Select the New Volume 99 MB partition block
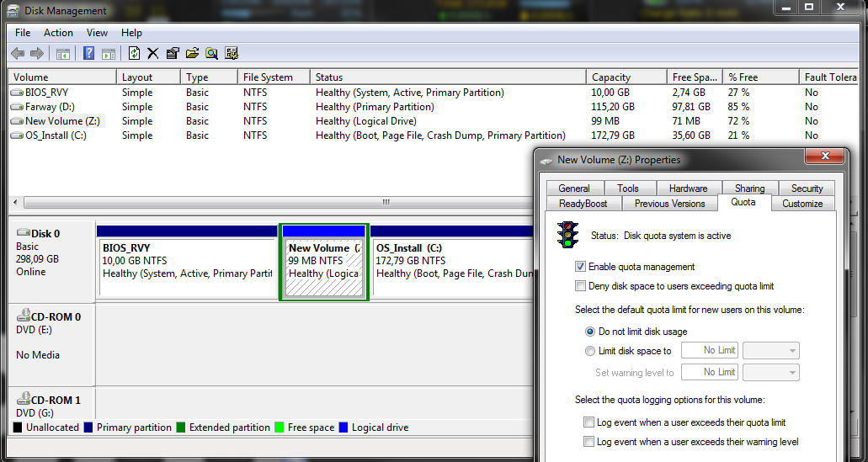 point(324,261)
